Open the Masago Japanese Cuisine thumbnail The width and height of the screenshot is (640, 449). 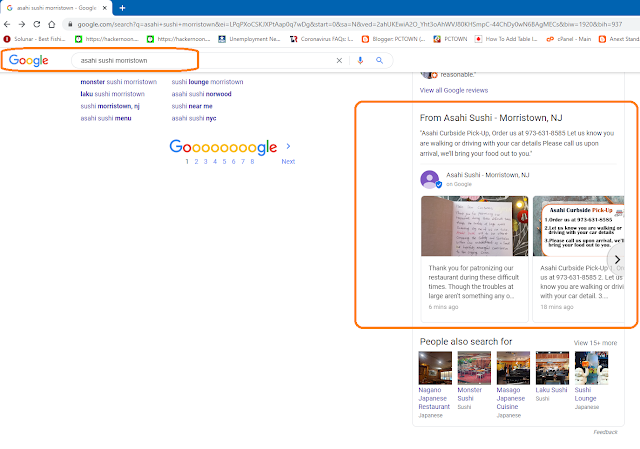(513, 368)
